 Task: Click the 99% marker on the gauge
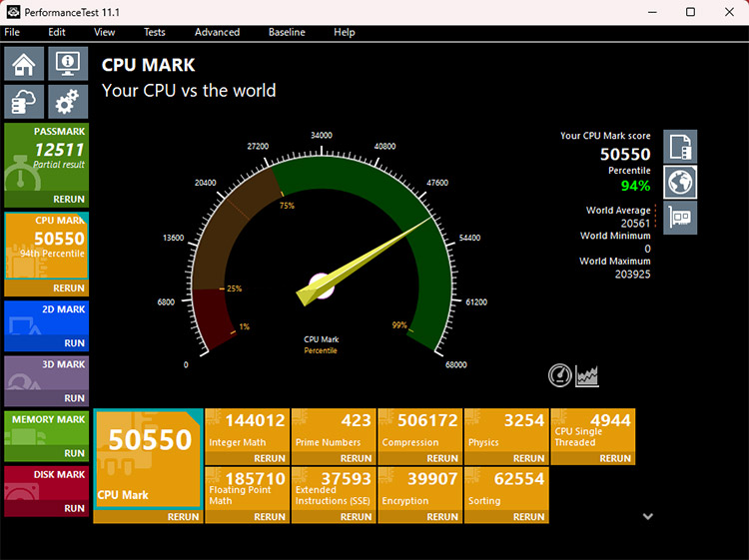[399, 325]
